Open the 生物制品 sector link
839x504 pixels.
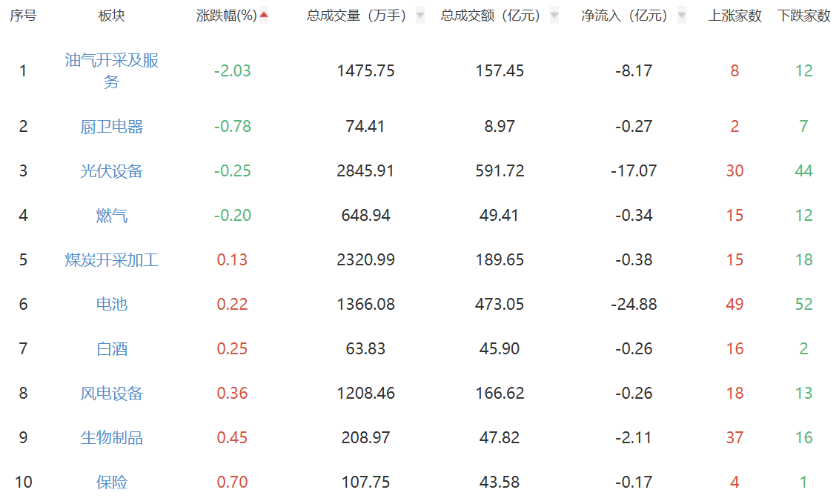112,438
